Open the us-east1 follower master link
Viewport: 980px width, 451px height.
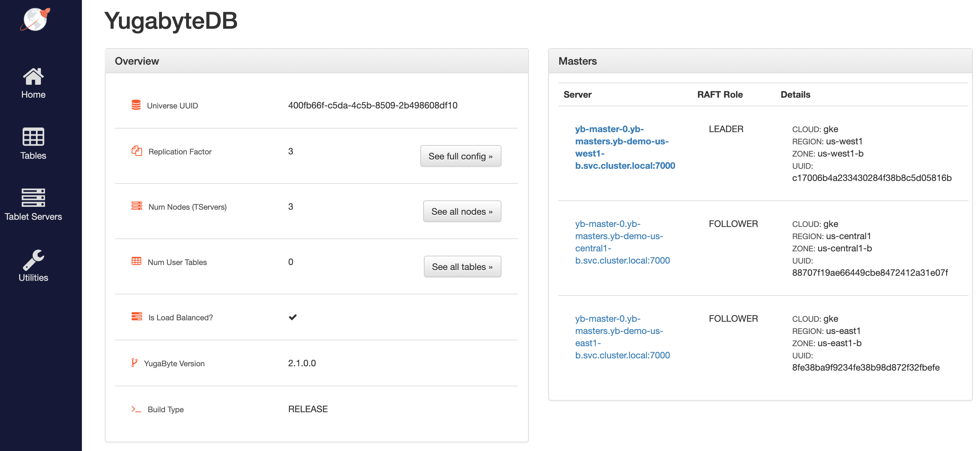click(x=622, y=336)
